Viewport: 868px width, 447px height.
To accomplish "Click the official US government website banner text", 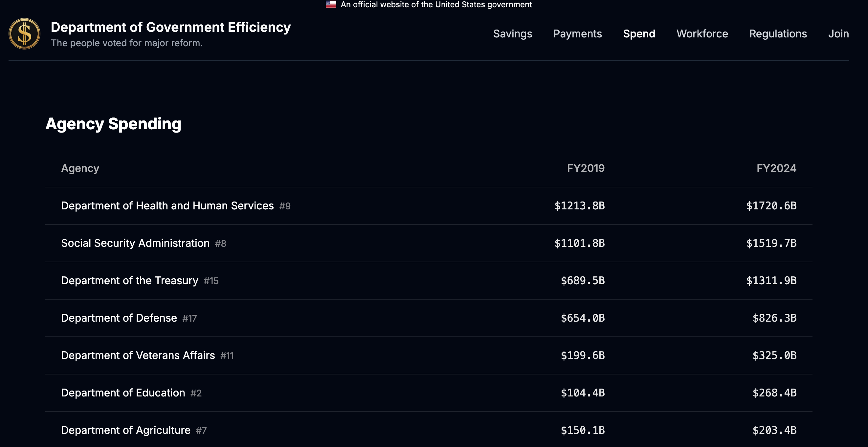I will click(x=436, y=4).
